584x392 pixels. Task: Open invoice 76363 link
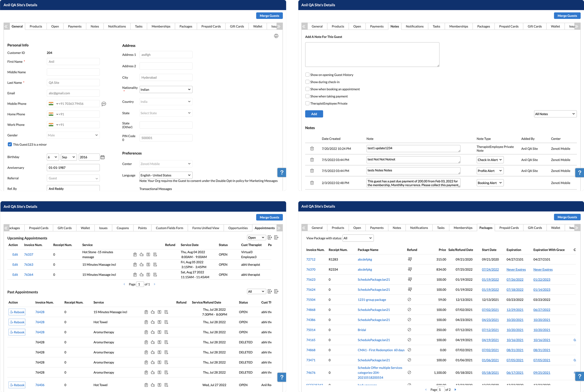[28, 264]
